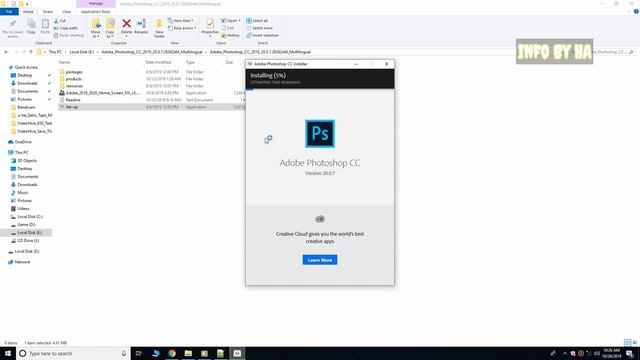
Task: Click the Task View taskbar icon
Action: (x=139, y=353)
